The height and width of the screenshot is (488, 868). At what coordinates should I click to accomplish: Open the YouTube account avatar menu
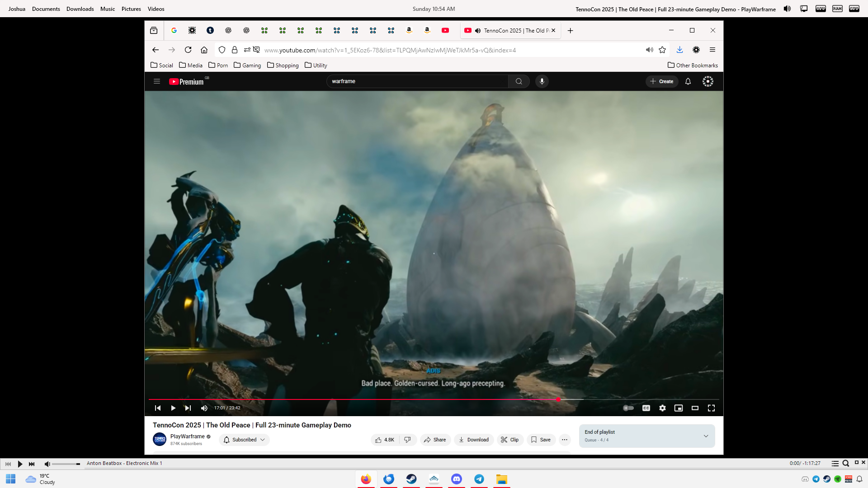(708, 81)
